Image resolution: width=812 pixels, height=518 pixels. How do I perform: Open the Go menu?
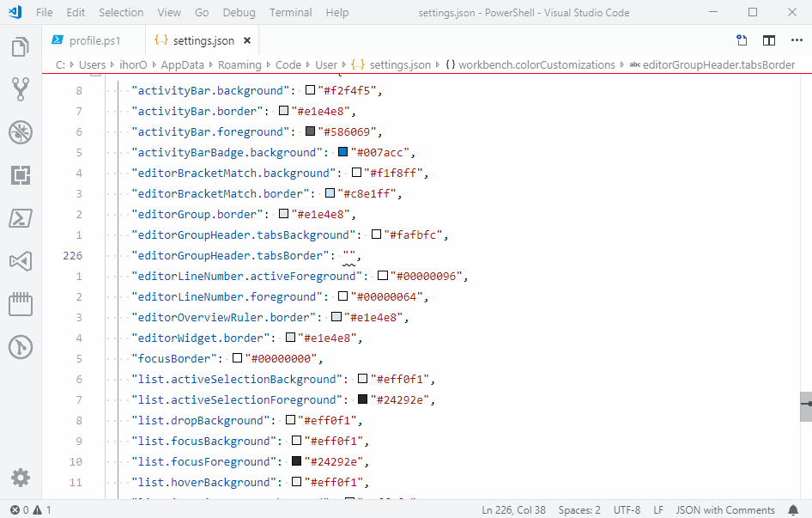tap(202, 12)
